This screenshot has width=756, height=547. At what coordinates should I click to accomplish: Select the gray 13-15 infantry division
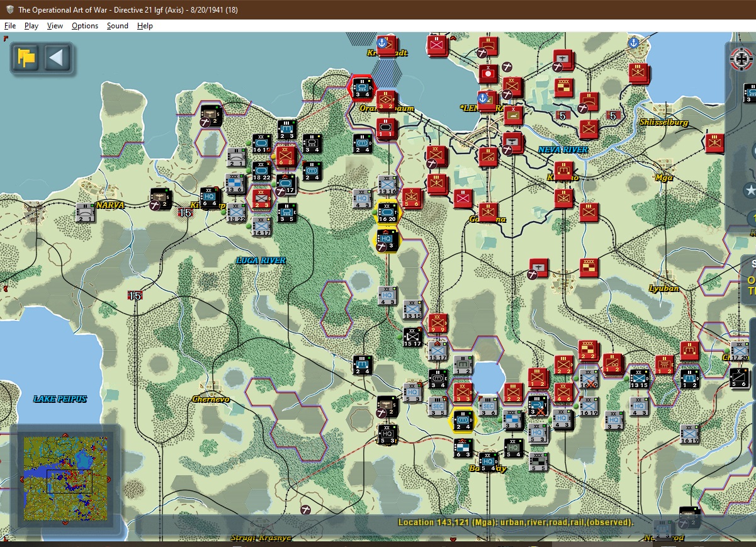(x=412, y=310)
